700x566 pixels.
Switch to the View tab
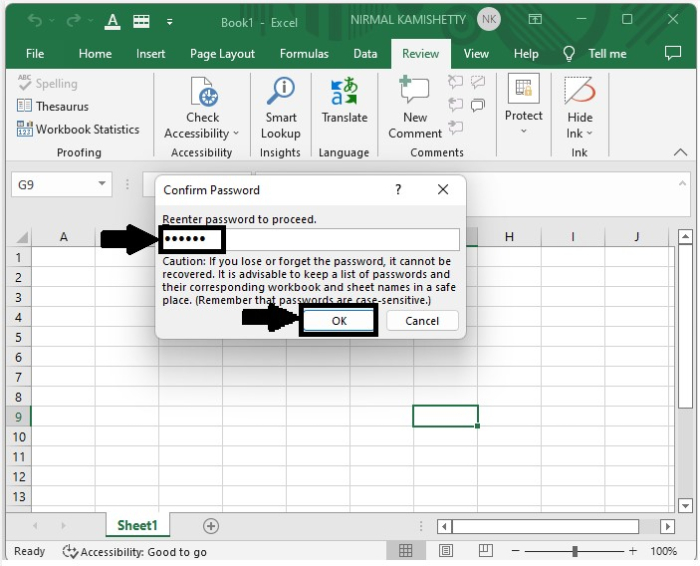(476, 54)
